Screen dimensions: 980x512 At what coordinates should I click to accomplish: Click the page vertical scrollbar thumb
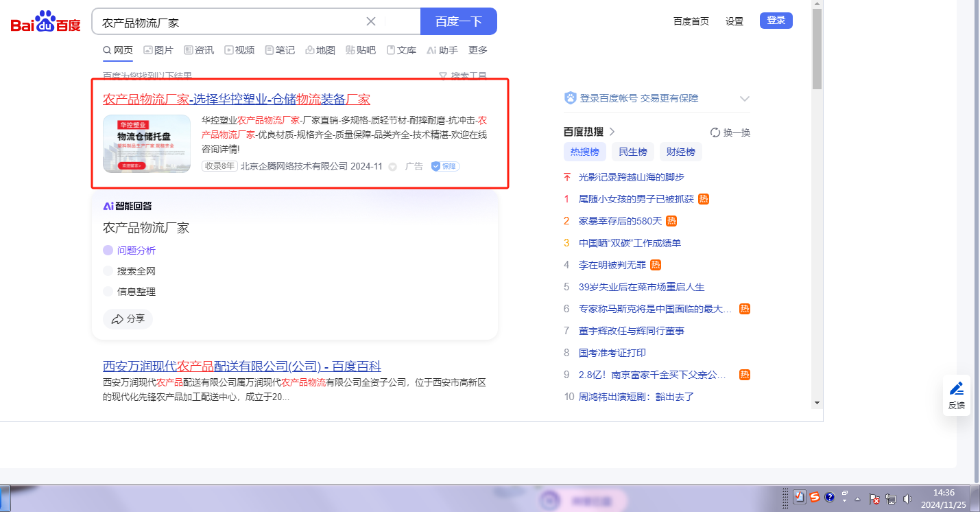point(817,48)
